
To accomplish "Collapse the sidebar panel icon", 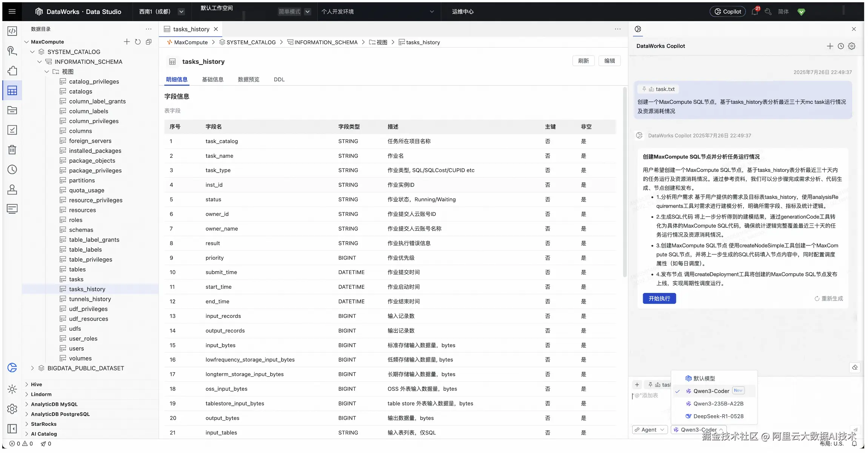I will point(12,429).
